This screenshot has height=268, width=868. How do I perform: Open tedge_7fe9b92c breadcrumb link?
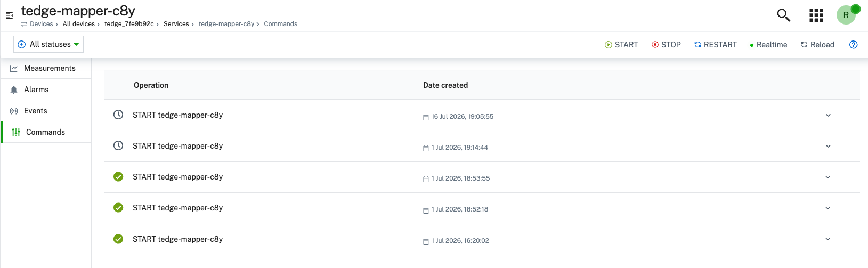tap(129, 24)
